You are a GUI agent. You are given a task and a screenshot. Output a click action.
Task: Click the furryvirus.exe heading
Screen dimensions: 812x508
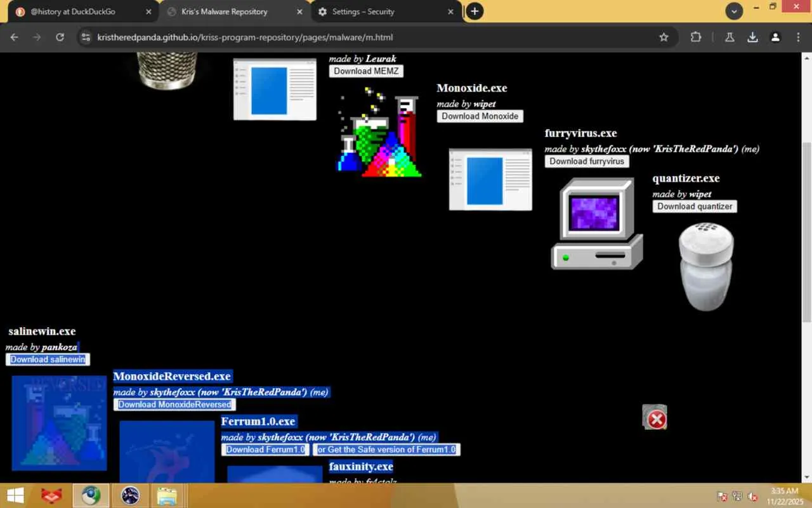[x=581, y=133]
